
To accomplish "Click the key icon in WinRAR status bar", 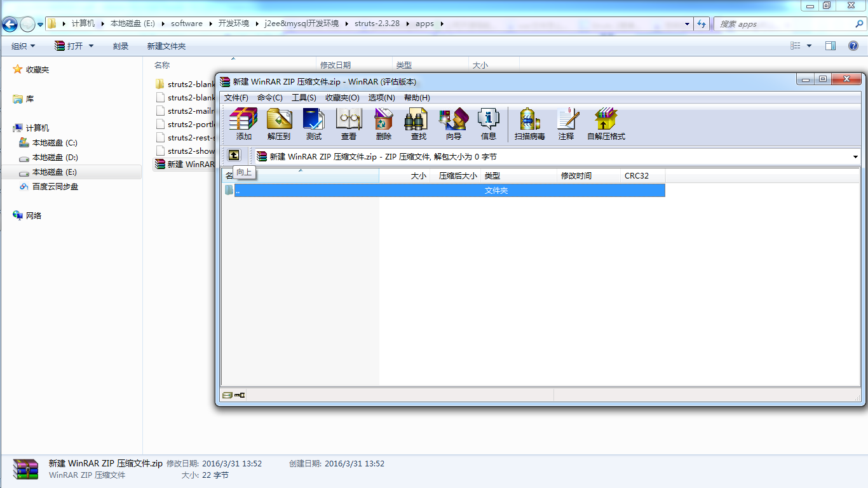I will point(239,395).
